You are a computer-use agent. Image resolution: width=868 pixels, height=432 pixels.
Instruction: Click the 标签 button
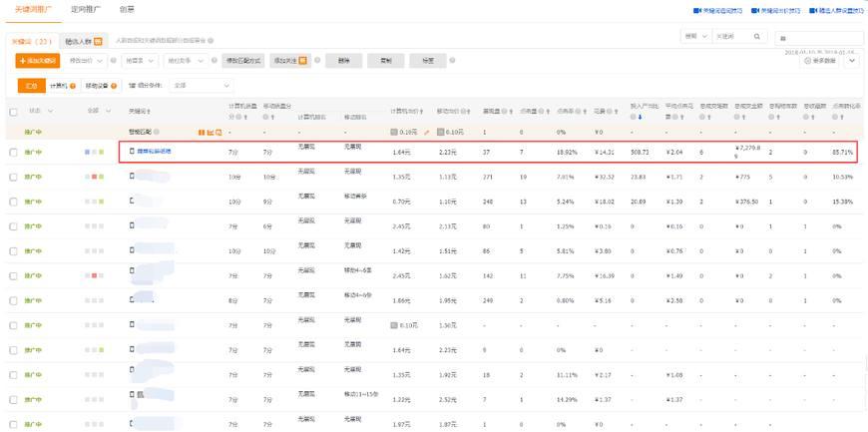428,61
